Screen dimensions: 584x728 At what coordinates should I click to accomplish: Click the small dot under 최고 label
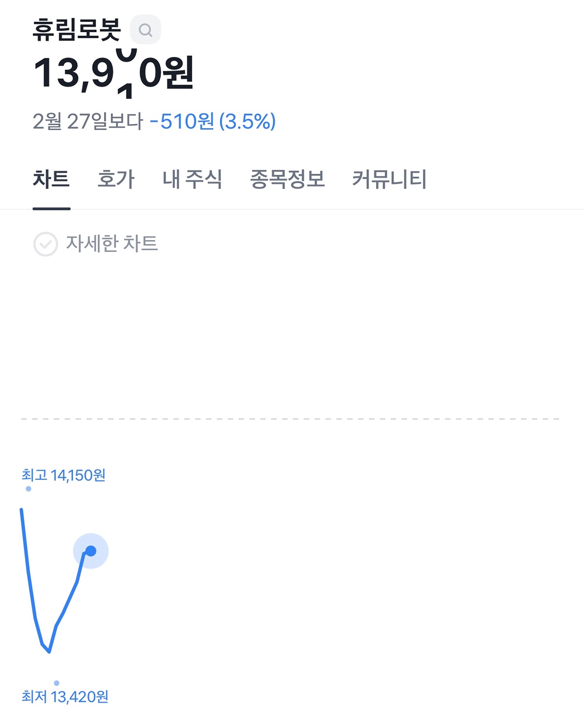(x=29, y=489)
